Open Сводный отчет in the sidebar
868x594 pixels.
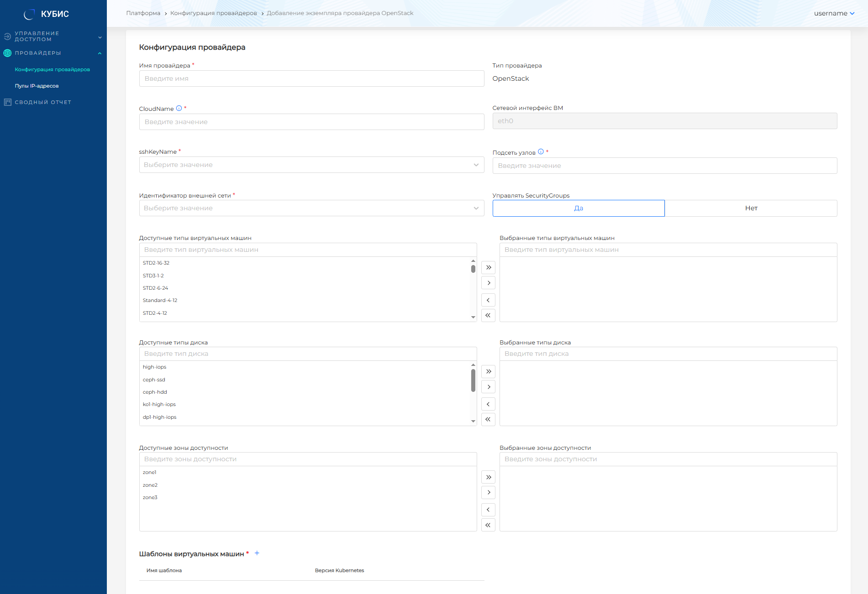pos(43,102)
